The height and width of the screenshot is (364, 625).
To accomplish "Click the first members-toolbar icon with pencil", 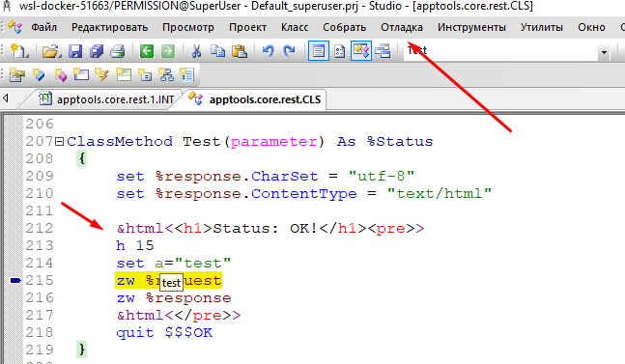I will [17, 74].
